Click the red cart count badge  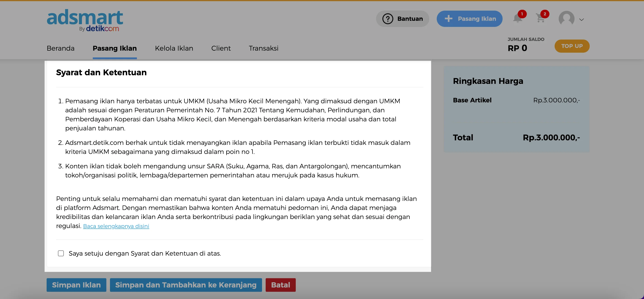pos(545,14)
